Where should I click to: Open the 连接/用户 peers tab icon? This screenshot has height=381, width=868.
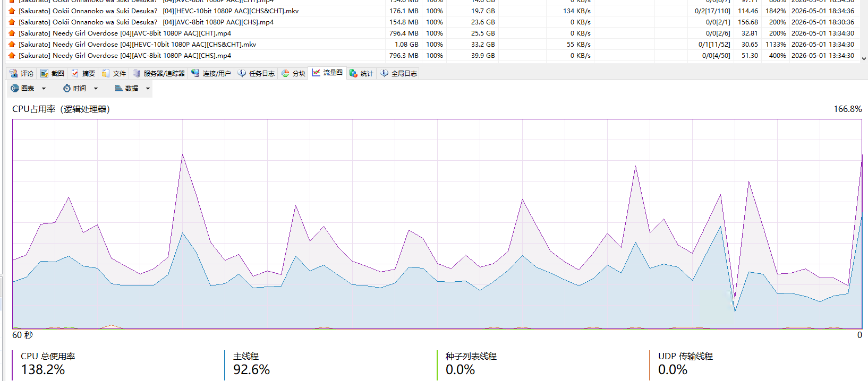click(x=195, y=73)
